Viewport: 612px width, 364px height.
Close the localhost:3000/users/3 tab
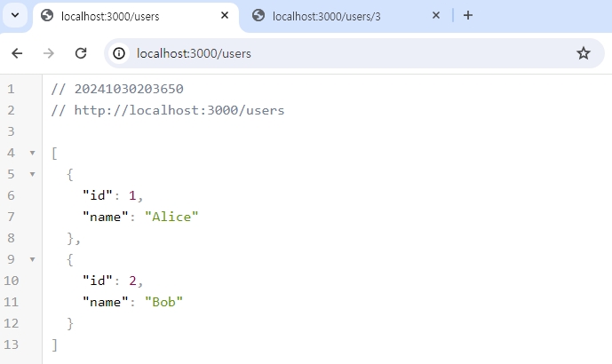click(x=436, y=15)
